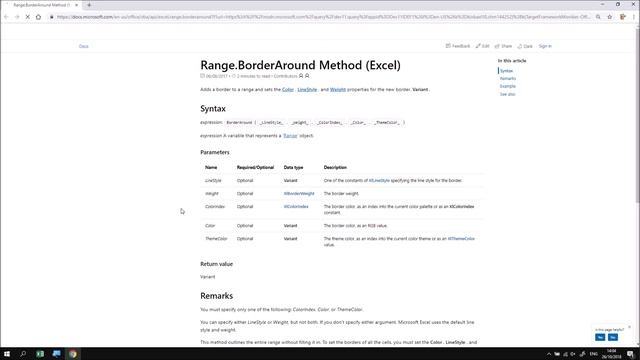This screenshot has width=640, height=360.
Task: Click the Chrome taskbar icon
Action: click(73, 354)
